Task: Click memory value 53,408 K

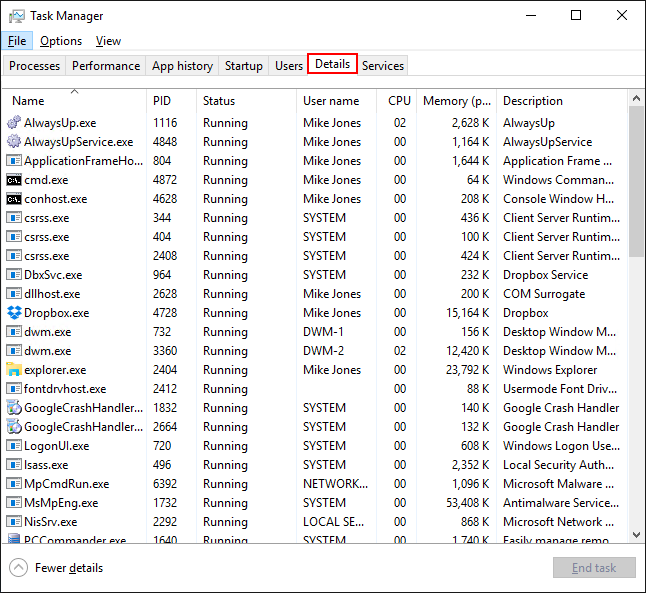Action: 468,503
